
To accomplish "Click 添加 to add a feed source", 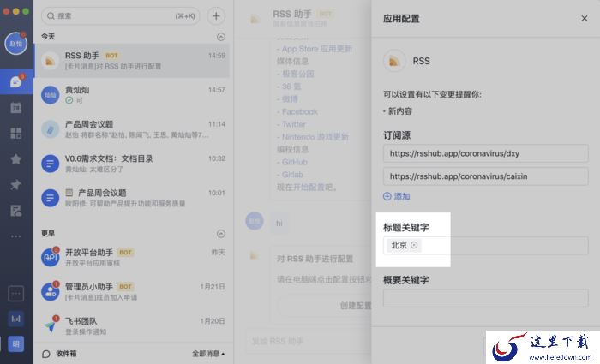I will (396, 196).
